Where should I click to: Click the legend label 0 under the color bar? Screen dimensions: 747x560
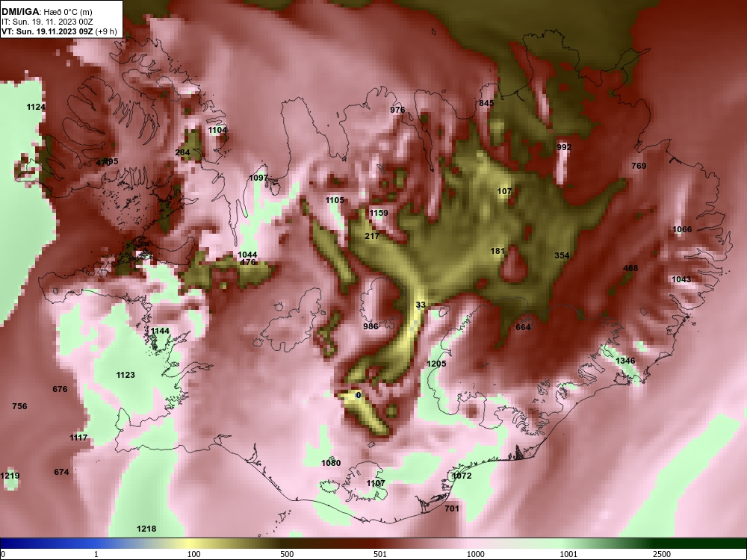click(x=3, y=554)
